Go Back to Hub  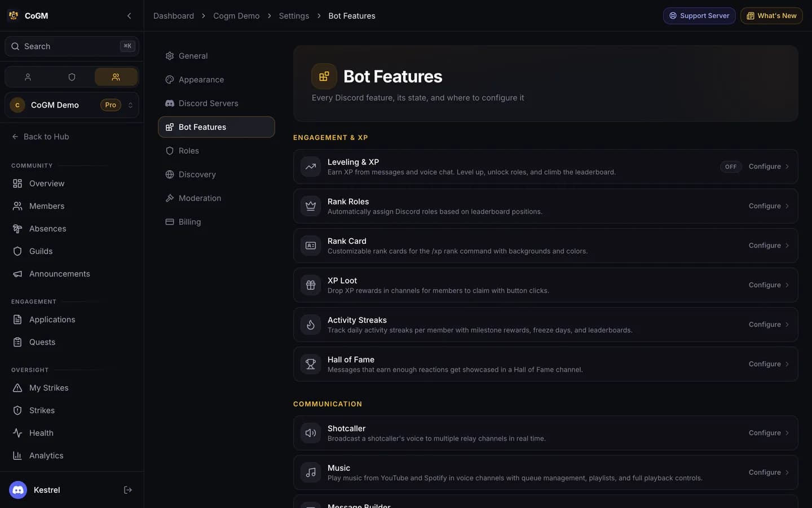[x=41, y=137]
